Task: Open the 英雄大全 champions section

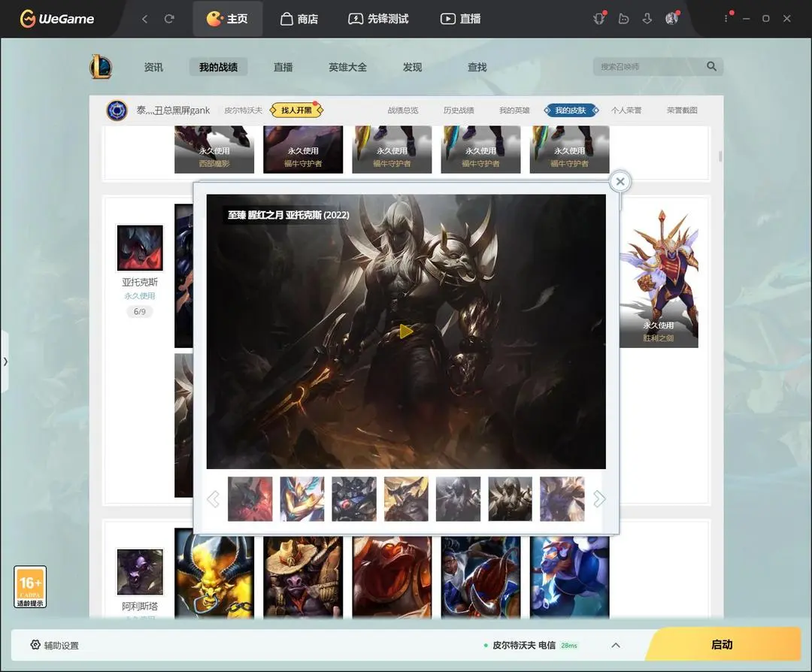Action: pos(347,68)
